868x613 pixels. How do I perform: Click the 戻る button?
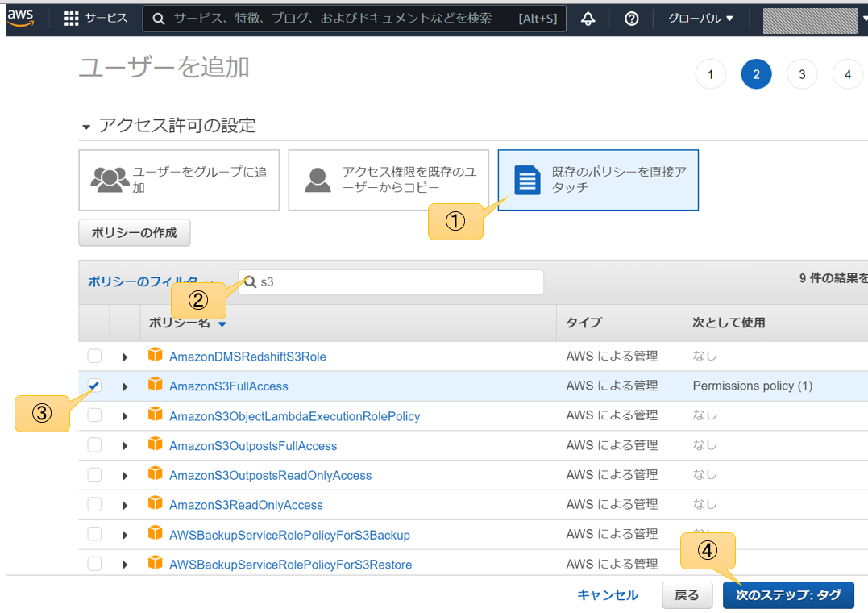687,595
